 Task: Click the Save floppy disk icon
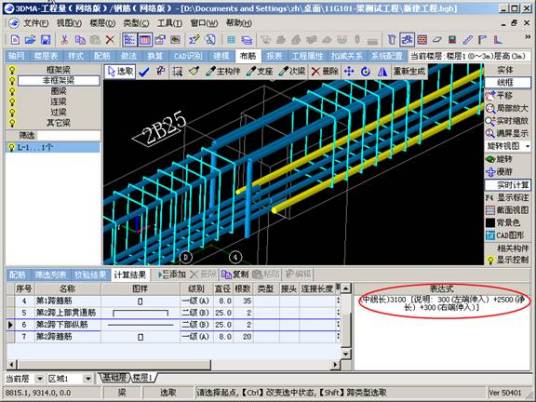45,40
